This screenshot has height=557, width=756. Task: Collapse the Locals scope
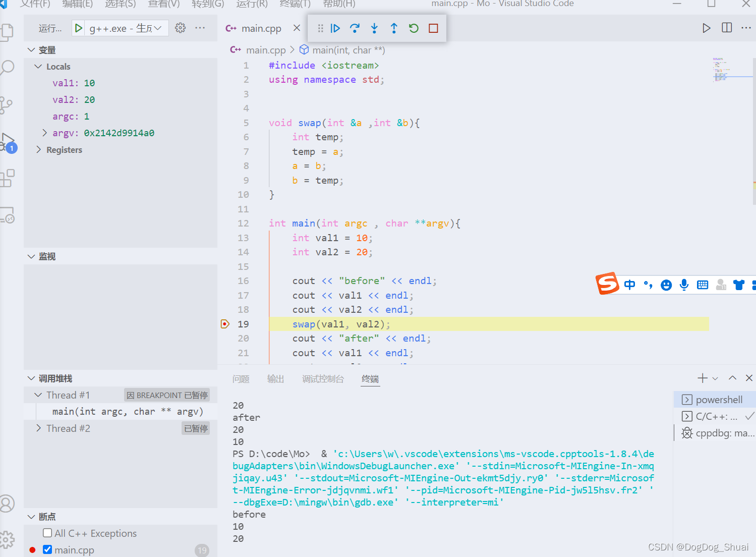[38, 67]
